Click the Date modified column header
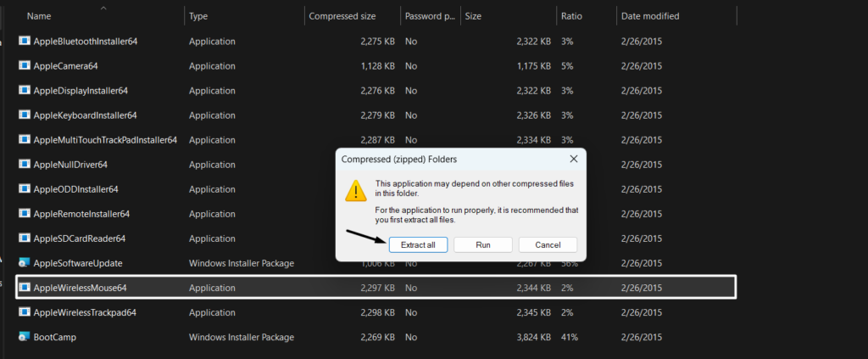Screen dimensions: 868x359 coord(650,16)
